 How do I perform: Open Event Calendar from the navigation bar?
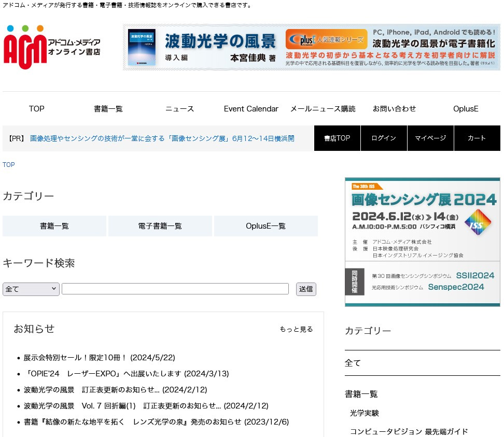[x=251, y=109]
